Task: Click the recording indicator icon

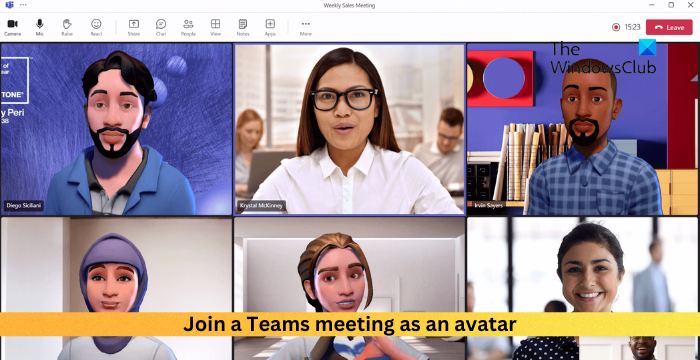Action: [x=616, y=27]
